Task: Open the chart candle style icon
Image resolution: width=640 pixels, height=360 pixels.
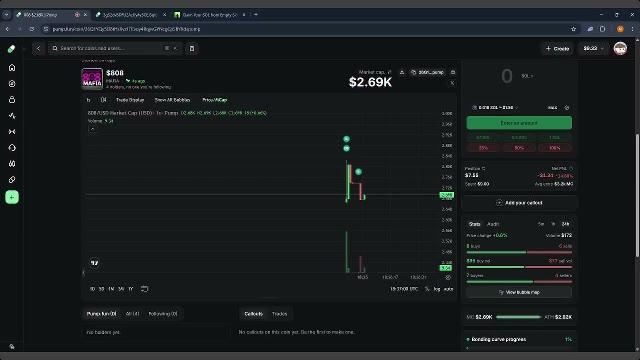Action: [104, 100]
